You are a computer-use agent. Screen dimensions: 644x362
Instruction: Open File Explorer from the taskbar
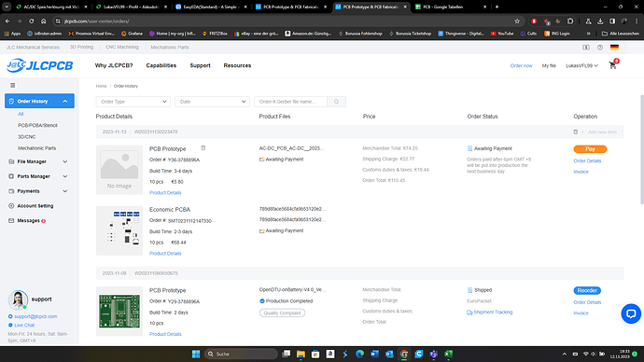pos(301,354)
